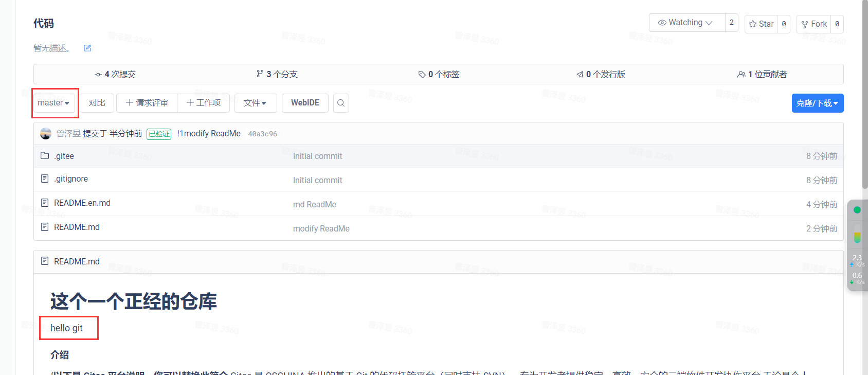View the 0 个标签 tags tab
This screenshot has height=375, width=868.
click(439, 74)
